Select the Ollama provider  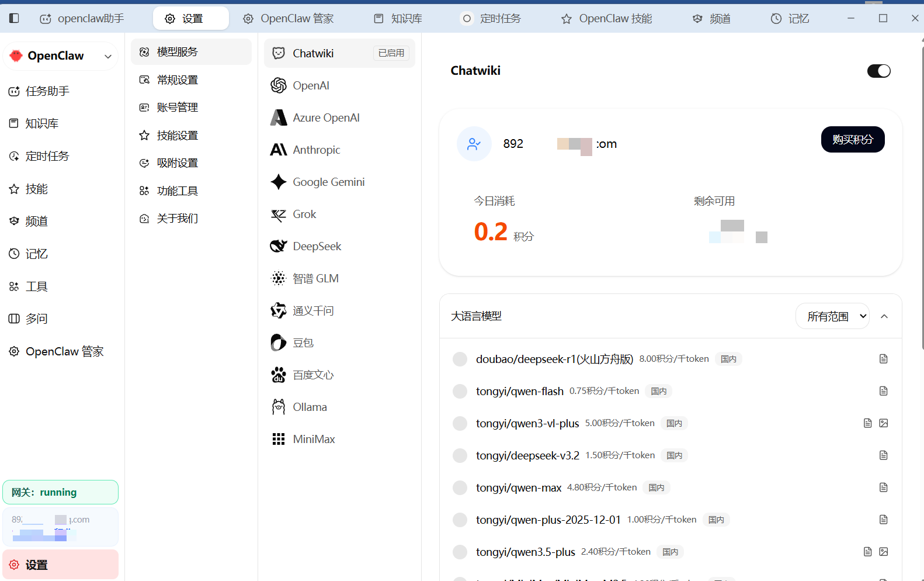click(x=339, y=407)
